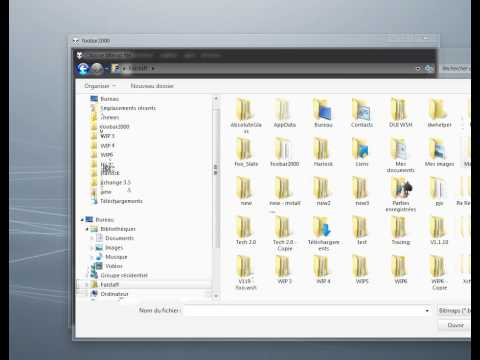
Task: Expand the arrow after Falstaff in breadcrumb
Action: point(153,68)
